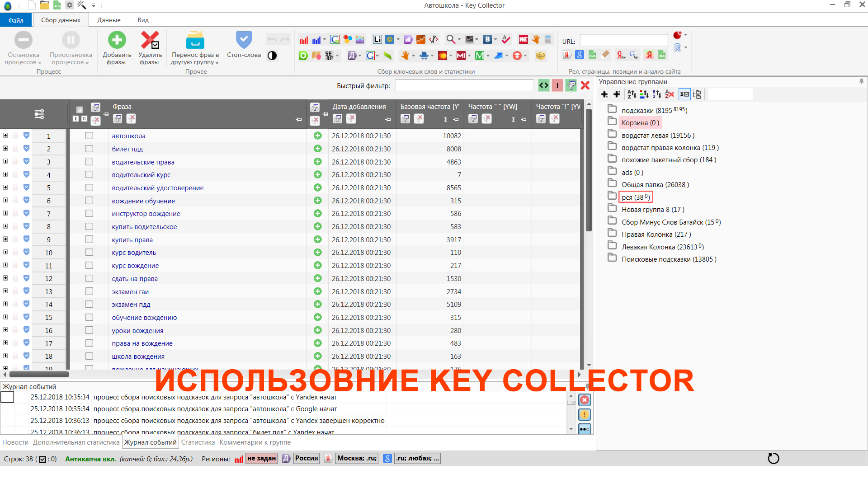The height and width of the screenshot is (488, 868).
Task: Click the URL input field
Action: [624, 41]
